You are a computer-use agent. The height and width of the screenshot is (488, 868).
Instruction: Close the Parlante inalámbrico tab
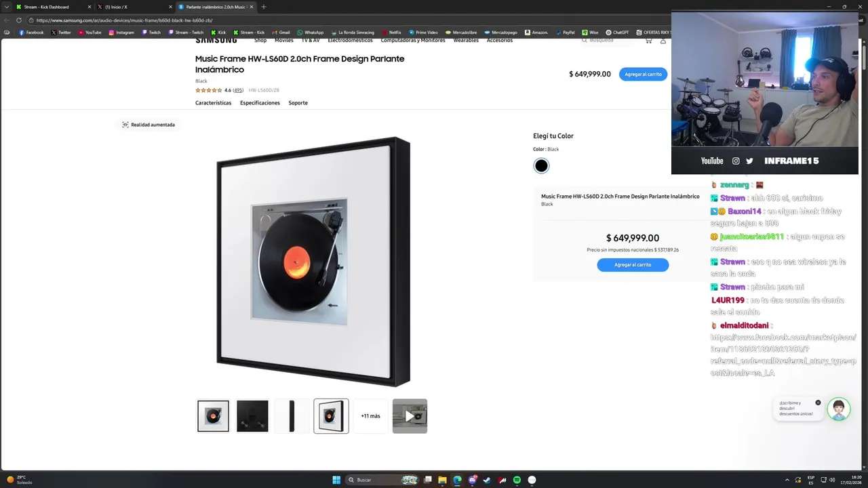coord(252,7)
